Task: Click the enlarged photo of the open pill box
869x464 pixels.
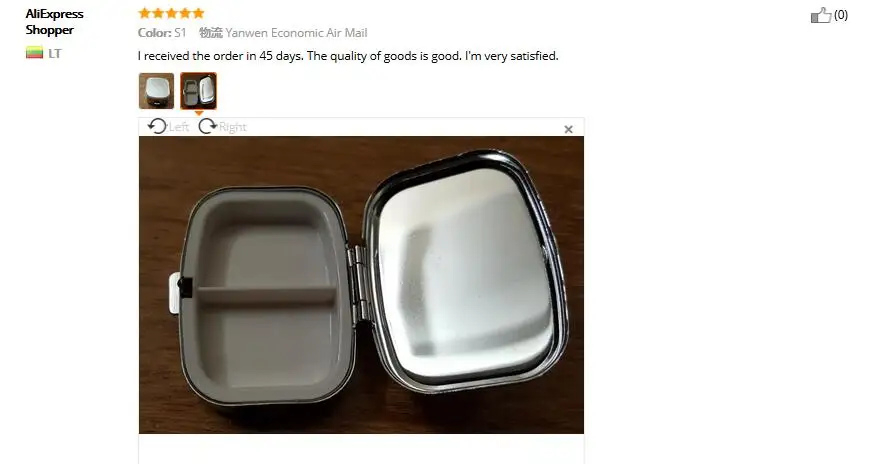Action: coord(361,285)
